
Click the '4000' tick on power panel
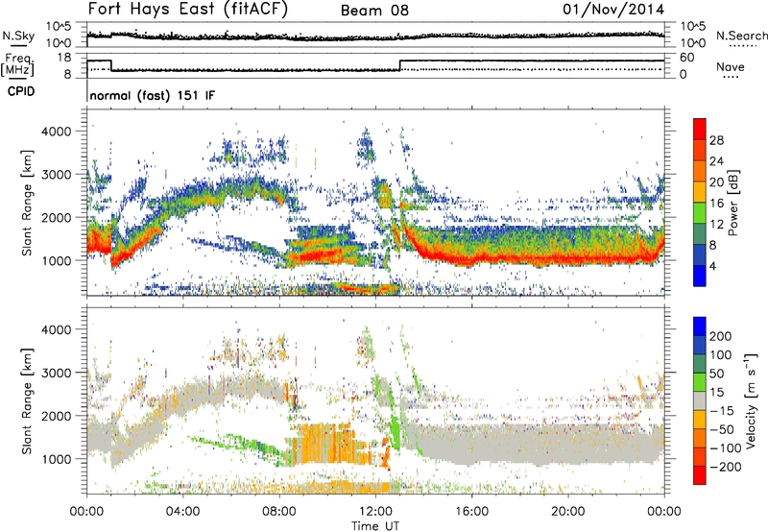57,132
